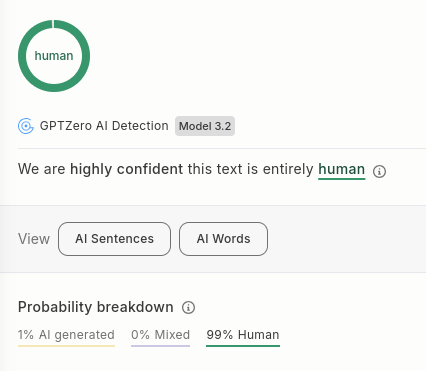The width and height of the screenshot is (426, 371).
Task: Click the GPTZero AI Detection title
Action: (104, 126)
